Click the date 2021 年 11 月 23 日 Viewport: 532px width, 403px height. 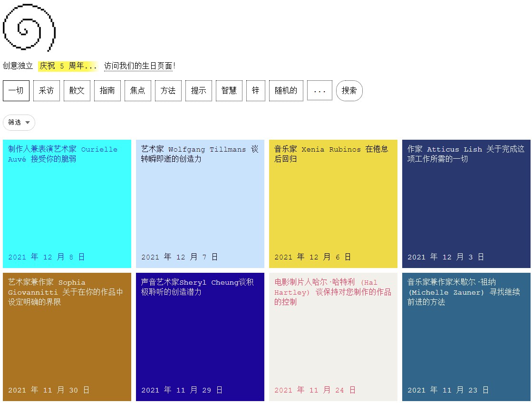448,390
